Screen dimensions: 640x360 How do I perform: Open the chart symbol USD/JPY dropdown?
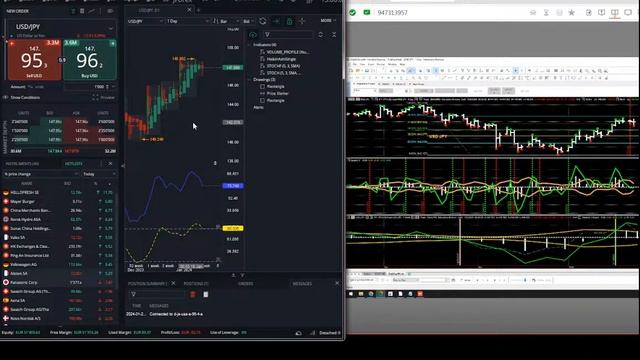pos(145,21)
